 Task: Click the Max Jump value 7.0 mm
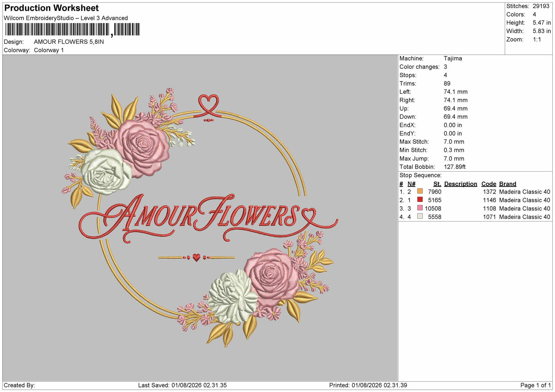click(x=454, y=159)
